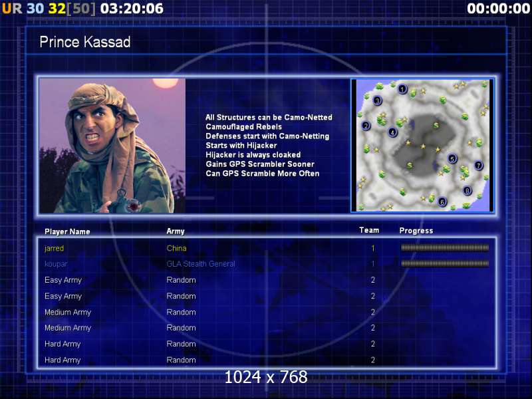Viewport: 532px width, 399px height.
Task: Select start position 8 marker on map
Action: 467,191
